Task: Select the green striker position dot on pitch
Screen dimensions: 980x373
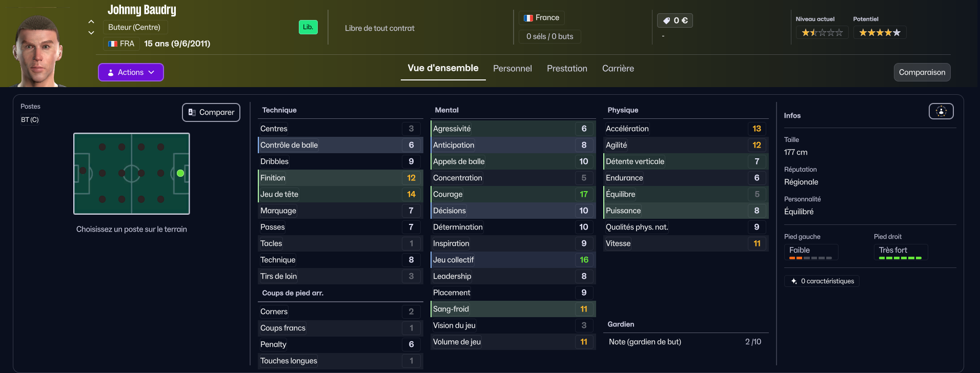Action: click(180, 173)
